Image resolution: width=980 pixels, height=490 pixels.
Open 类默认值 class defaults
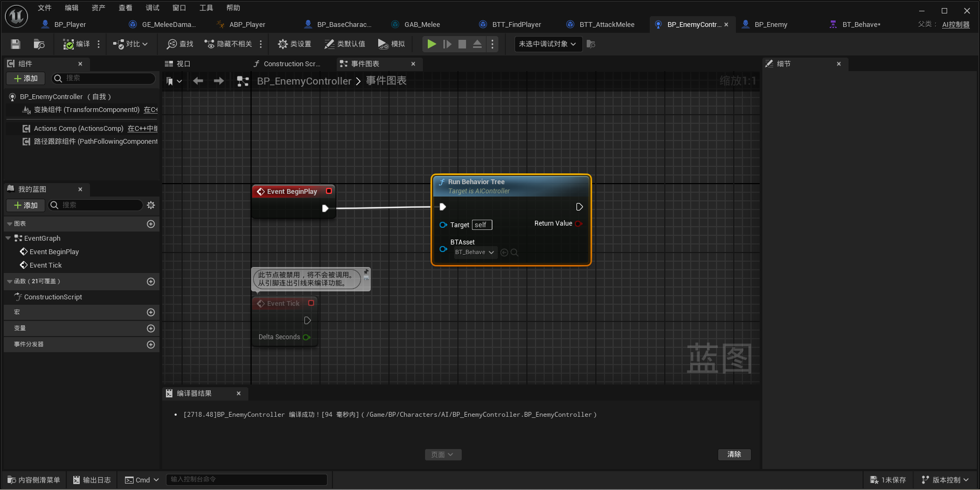point(345,44)
